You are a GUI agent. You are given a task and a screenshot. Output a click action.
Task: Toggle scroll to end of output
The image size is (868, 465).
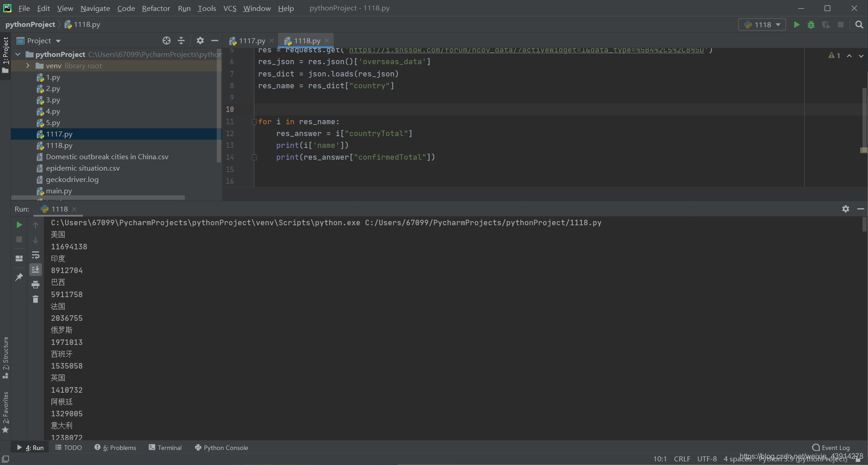tap(36, 270)
